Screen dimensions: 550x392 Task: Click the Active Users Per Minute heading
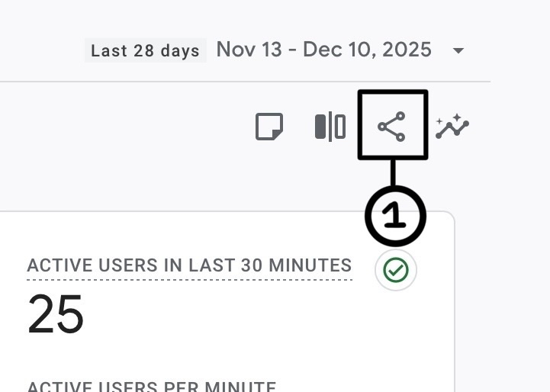pos(151,387)
